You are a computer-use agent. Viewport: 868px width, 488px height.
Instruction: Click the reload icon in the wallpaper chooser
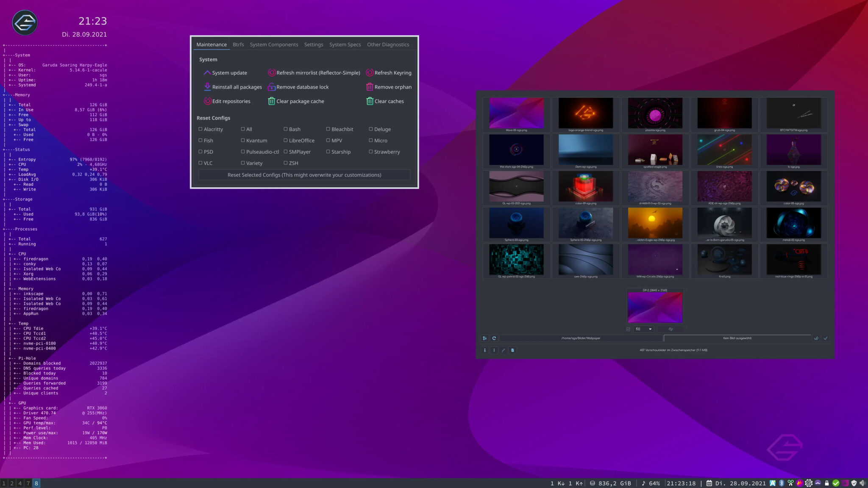494,338
